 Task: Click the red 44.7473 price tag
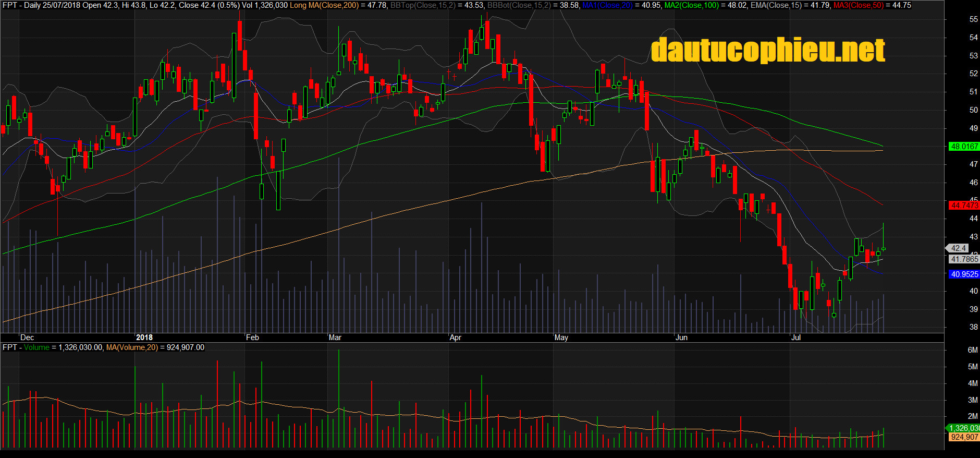[964, 206]
